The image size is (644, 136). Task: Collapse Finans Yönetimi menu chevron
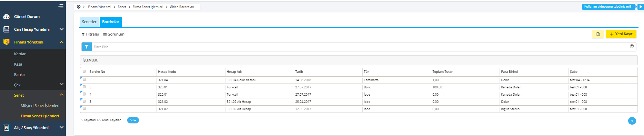[61, 42]
